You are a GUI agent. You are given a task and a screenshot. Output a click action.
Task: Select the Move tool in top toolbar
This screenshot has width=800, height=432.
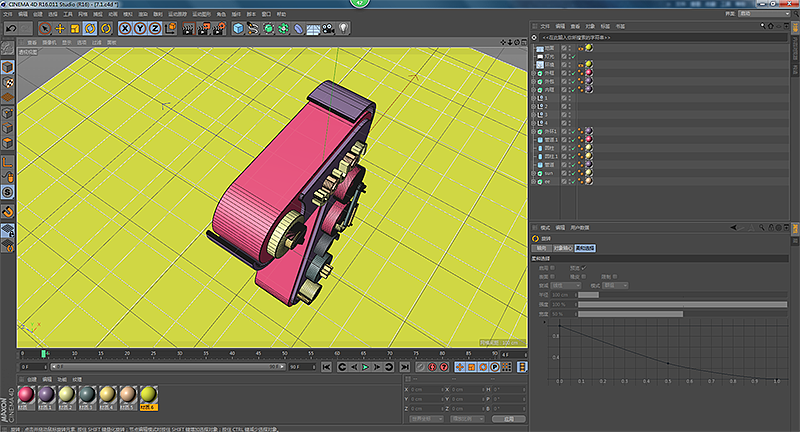click(x=60, y=29)
